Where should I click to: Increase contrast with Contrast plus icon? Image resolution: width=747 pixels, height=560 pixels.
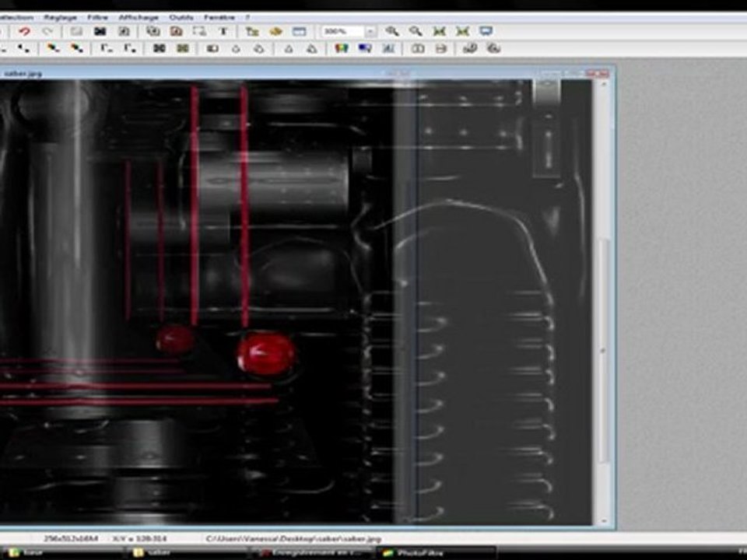tap(24, 48)
